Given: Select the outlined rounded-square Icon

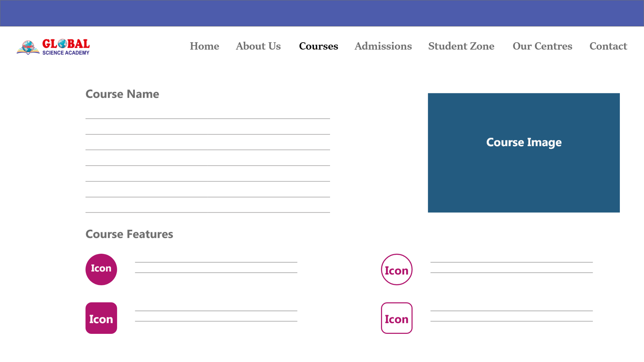Looking at the screenshot, I should click(x=396, y=318).
